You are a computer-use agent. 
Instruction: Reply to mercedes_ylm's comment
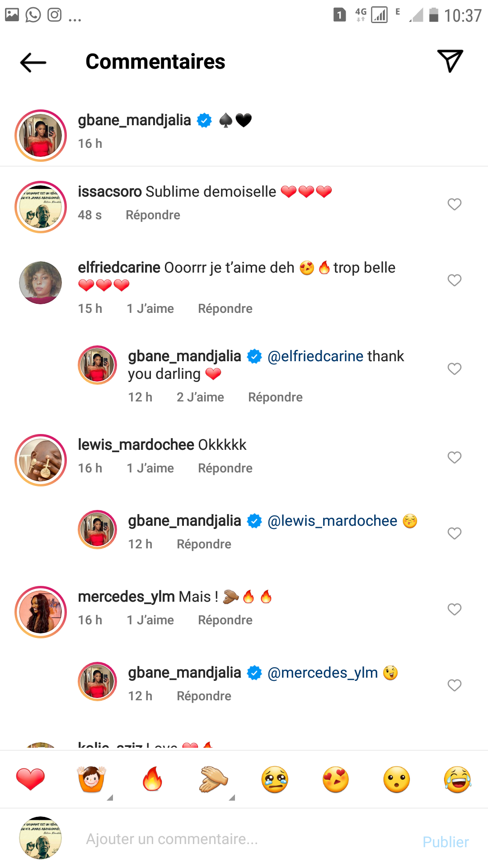point(225,620)
